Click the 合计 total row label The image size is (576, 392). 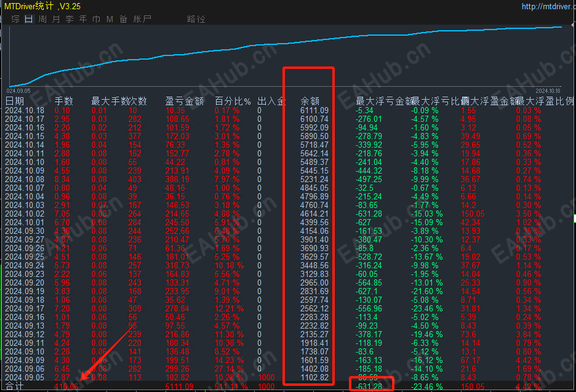pos(15,386)
